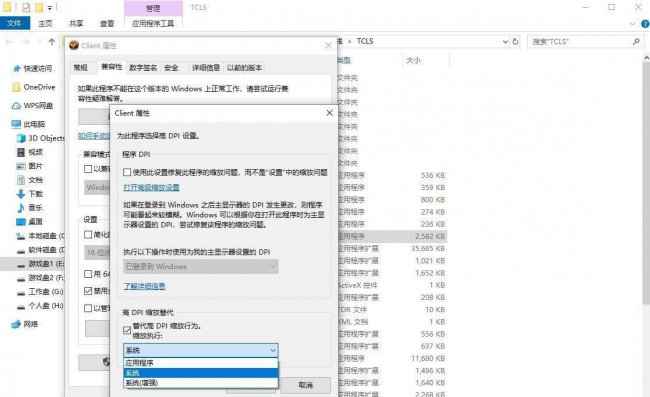Expand the address bar history dropdown
Screen dimensions: 650x397
tap(505, 41)
